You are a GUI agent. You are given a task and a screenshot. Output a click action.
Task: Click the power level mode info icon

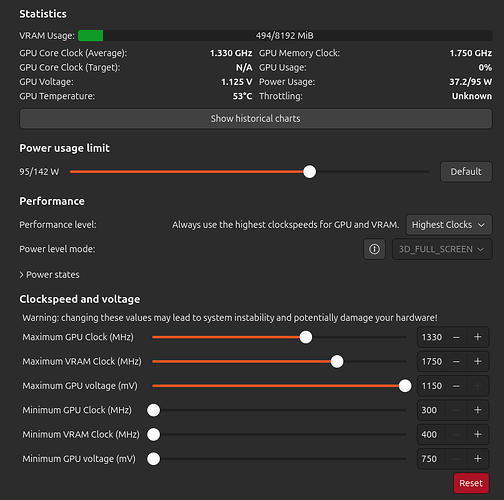374,249
